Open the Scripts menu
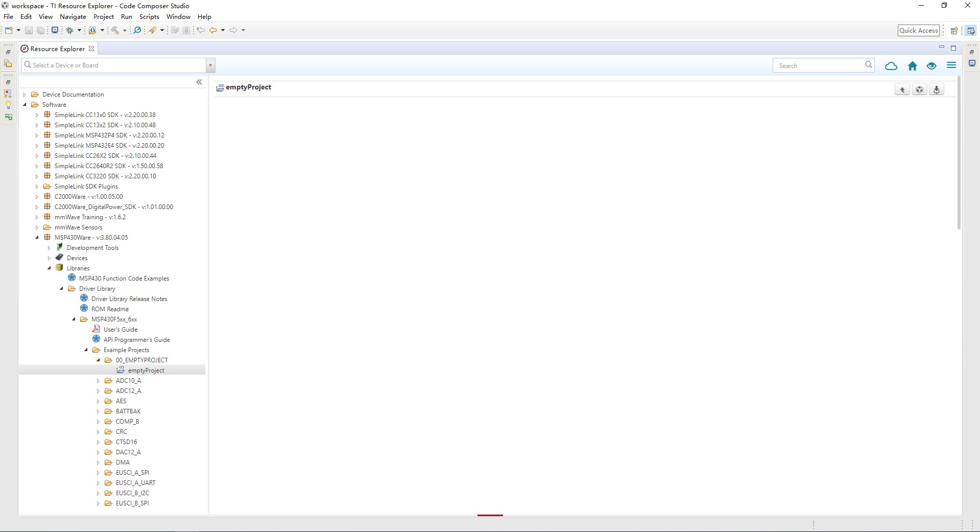980x532 pixels. [149, 17]
